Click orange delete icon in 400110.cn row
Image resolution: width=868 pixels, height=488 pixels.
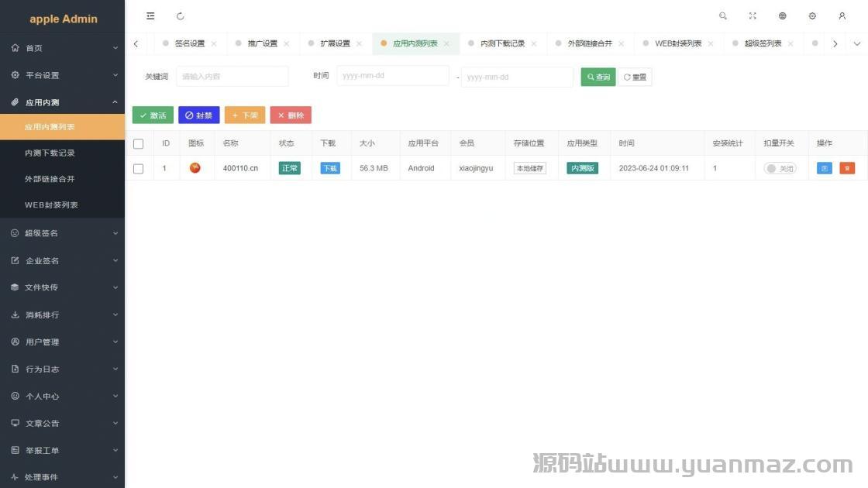coord(847,168)
